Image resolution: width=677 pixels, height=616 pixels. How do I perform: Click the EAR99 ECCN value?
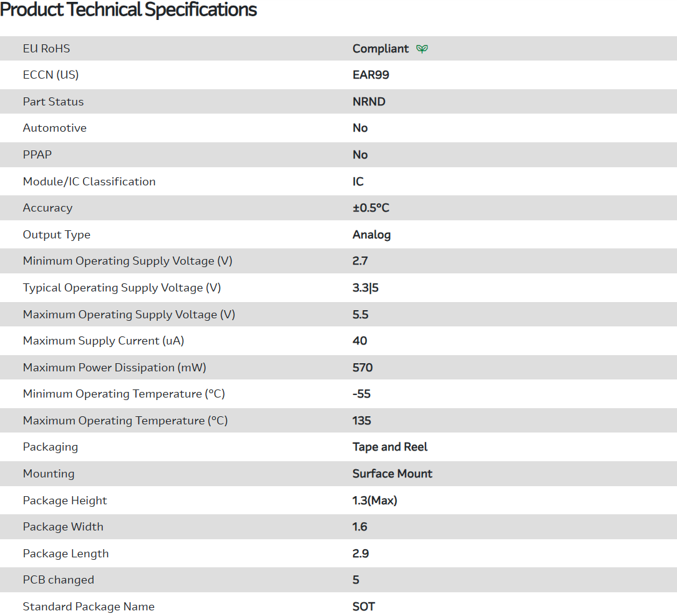pyautogui.click(x=371, y=75)
